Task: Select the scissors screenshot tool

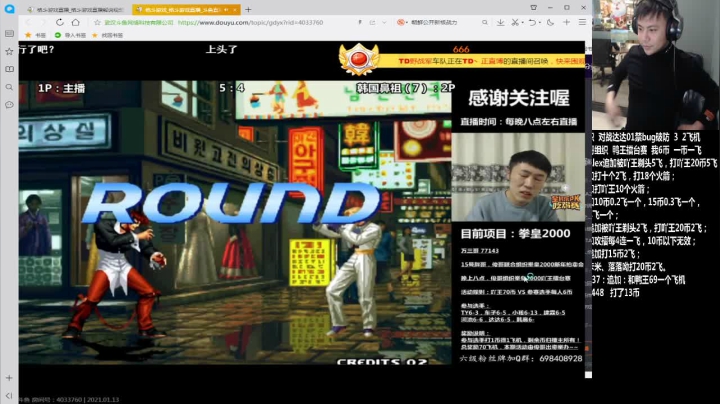Action: tap(515, 22)
